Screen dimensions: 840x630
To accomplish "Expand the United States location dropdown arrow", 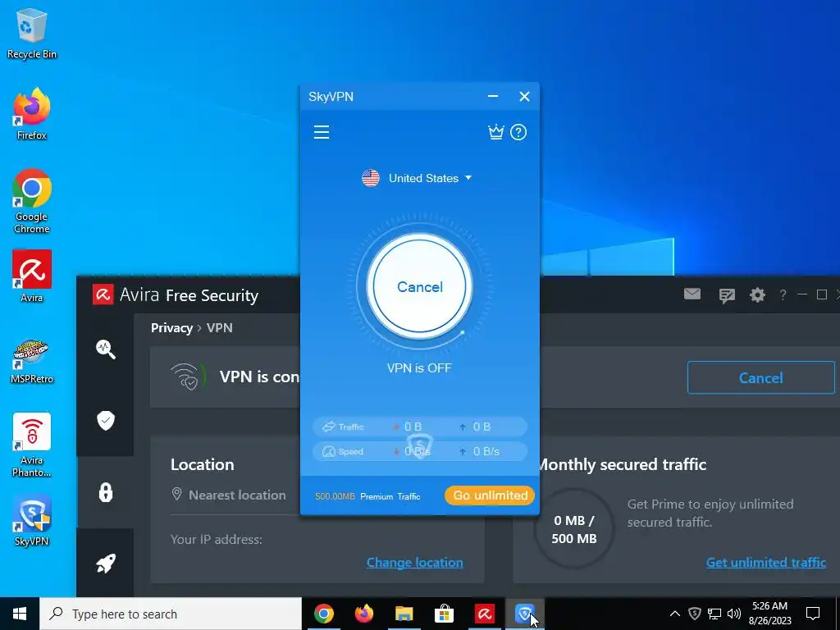I will tap(468, 177).
